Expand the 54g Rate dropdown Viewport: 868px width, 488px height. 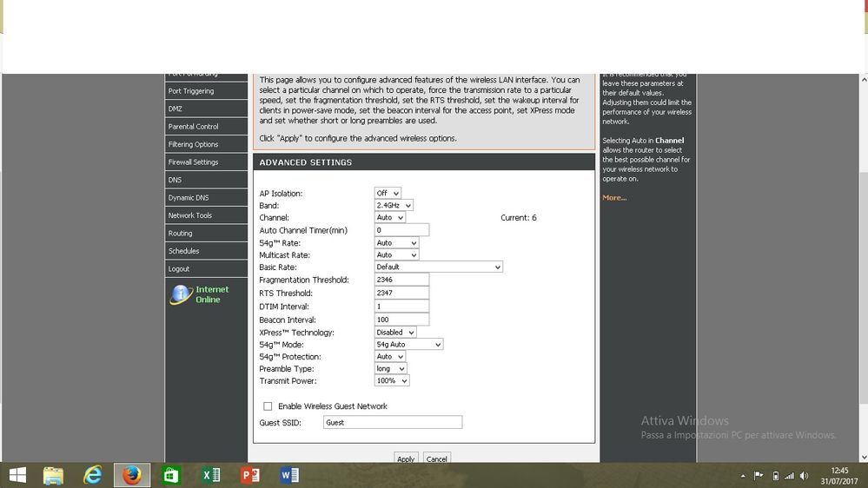click(396, 243)
